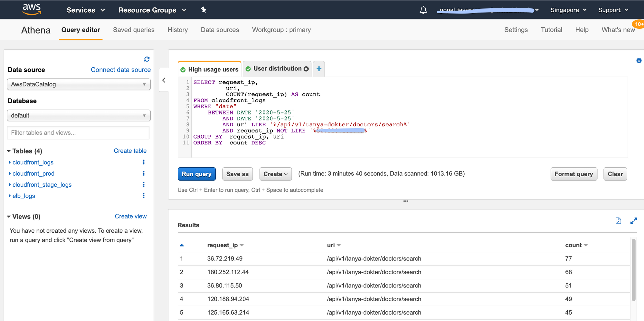The height and width of the screenshot is (321, 644).
Task: Open the Create dropdown button
Action: (276, 174)
